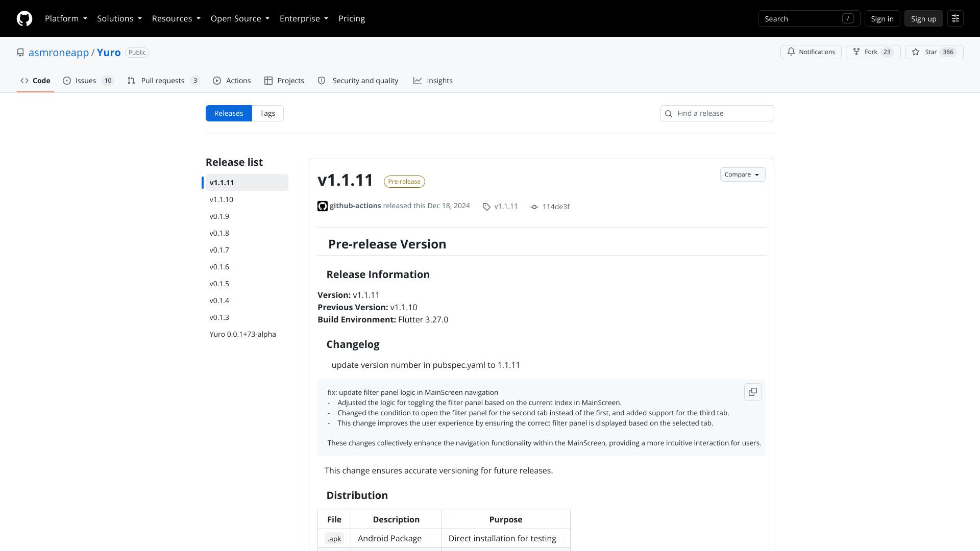980x551 pixels.
Task: Open the Insights tab
Action: tap(433, 81)
